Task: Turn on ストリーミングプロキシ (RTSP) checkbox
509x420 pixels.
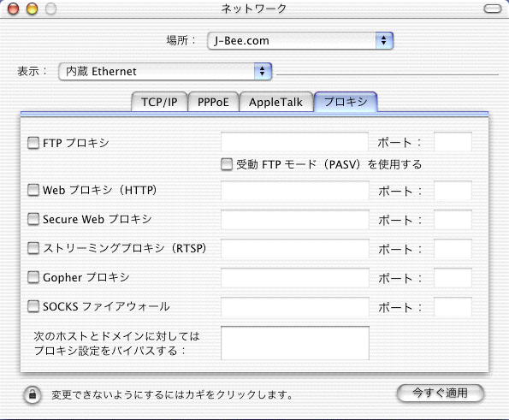Action: point(33,248)
